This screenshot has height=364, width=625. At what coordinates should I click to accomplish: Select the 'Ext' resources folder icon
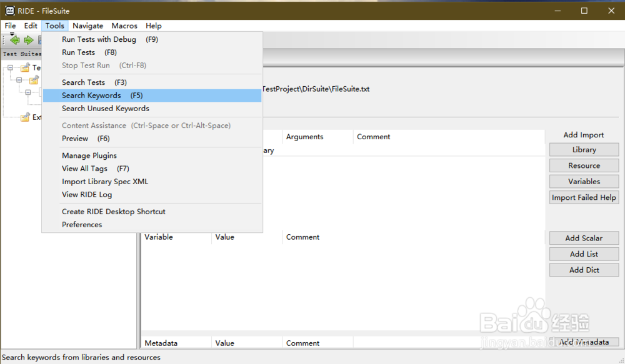pyautogui.click(x=25, y=117)
